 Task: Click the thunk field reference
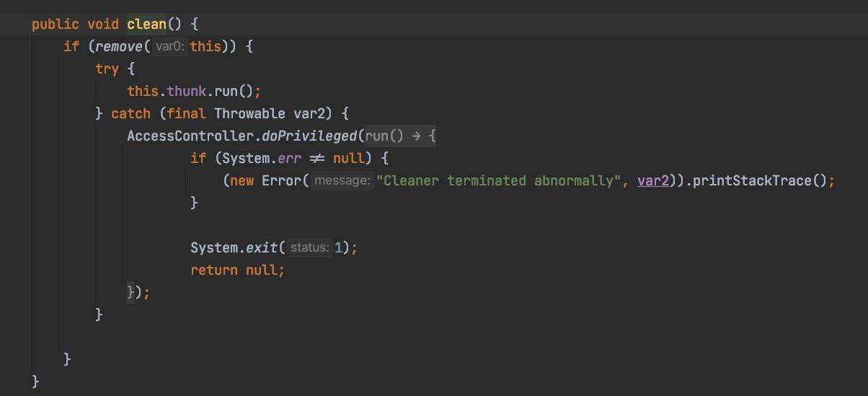(x=187, y=91)
